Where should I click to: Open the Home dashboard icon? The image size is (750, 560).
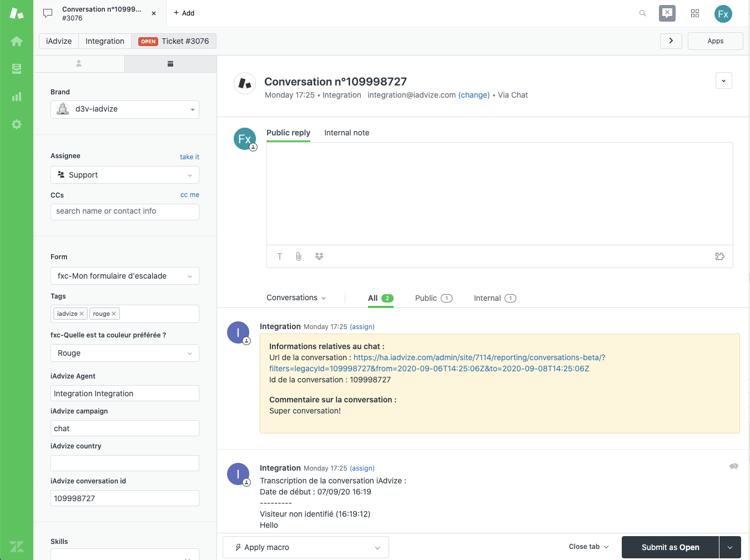click(x=17, y=41)
